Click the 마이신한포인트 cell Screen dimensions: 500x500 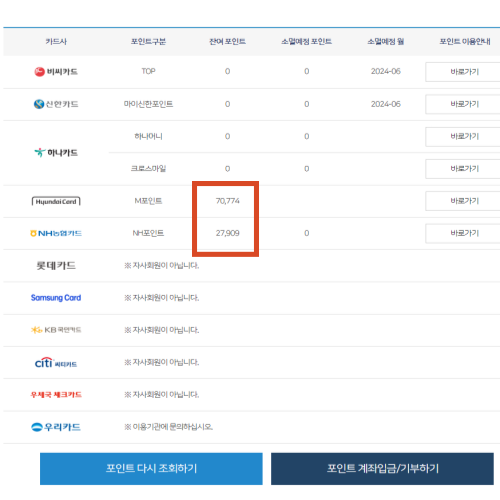point(148,104)
